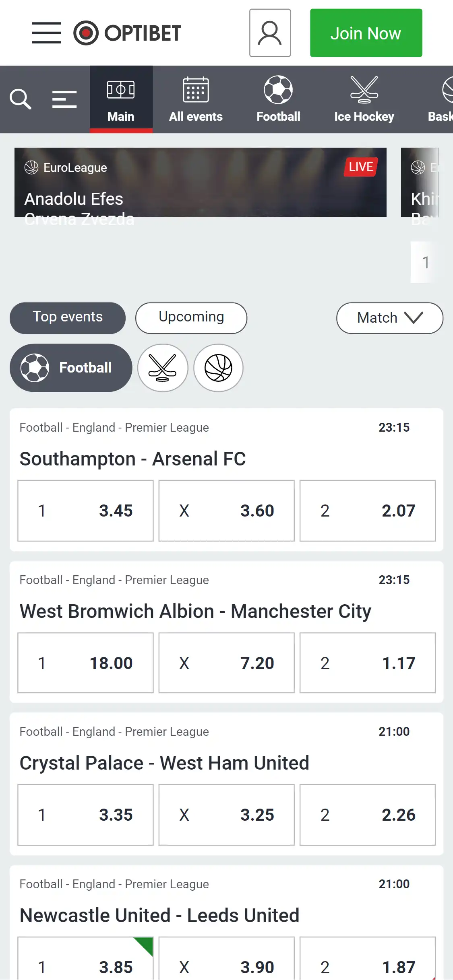This screenshot has height=980, width=453.
Task: Pick Manchester City win at 1.17
Action: (367, 663)
